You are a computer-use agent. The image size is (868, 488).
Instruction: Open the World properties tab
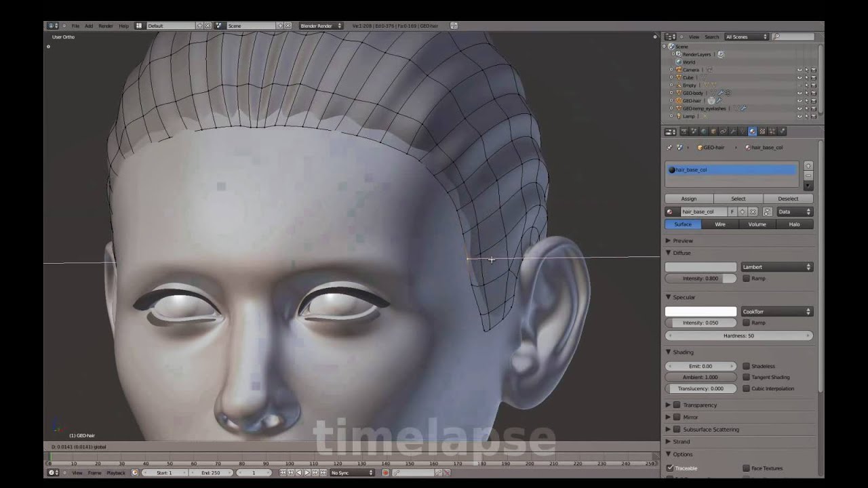704,131
